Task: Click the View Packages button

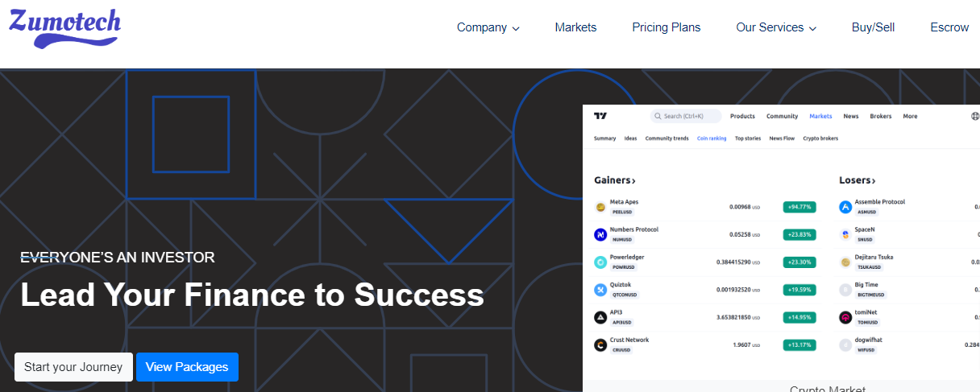Action: pyautogui.click(x=187, y=367)
